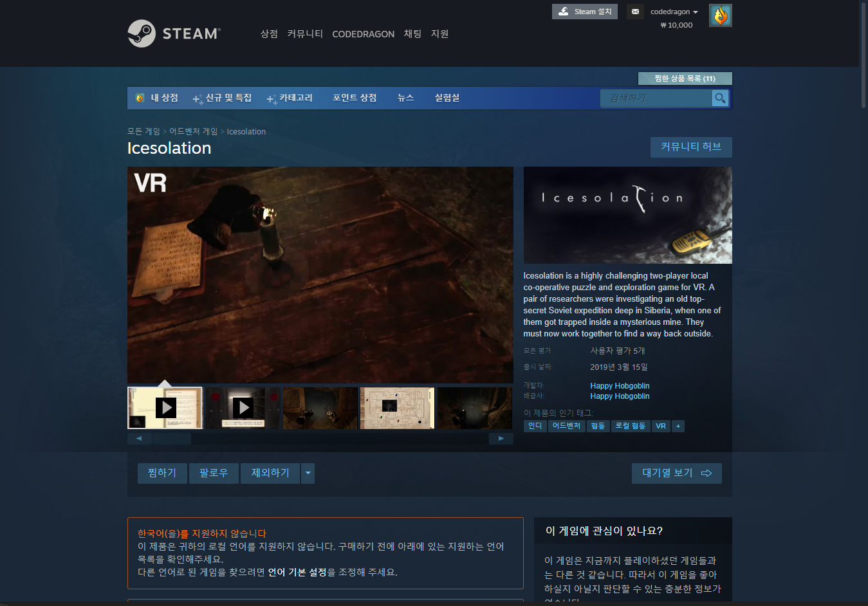868x606 pixels.
Task: Open the publisher Happy Hobgoblin link
Action: pos(620,396)
